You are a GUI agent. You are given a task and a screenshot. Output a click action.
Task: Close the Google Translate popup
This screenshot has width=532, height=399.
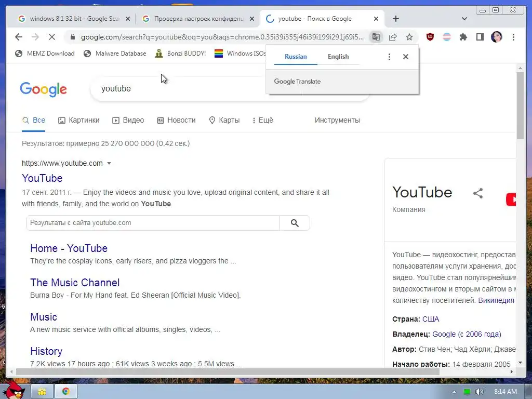tap(405, 57)
